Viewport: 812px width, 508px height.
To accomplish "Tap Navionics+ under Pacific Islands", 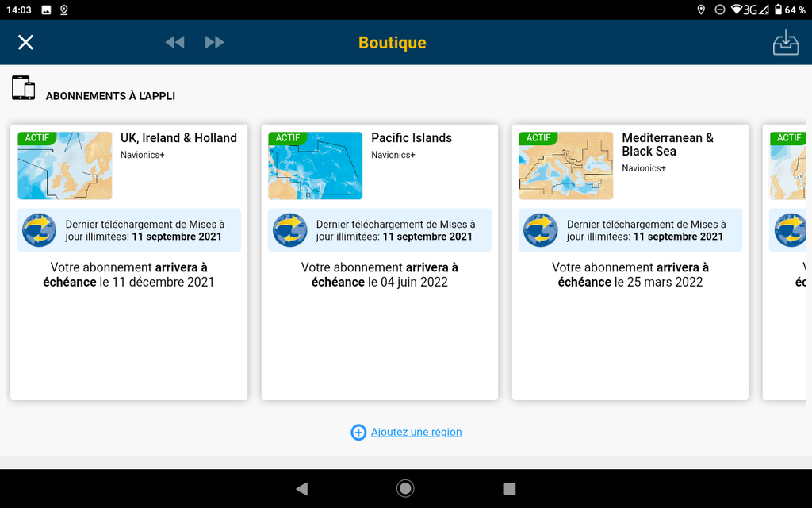I will [x=393, y=155].
